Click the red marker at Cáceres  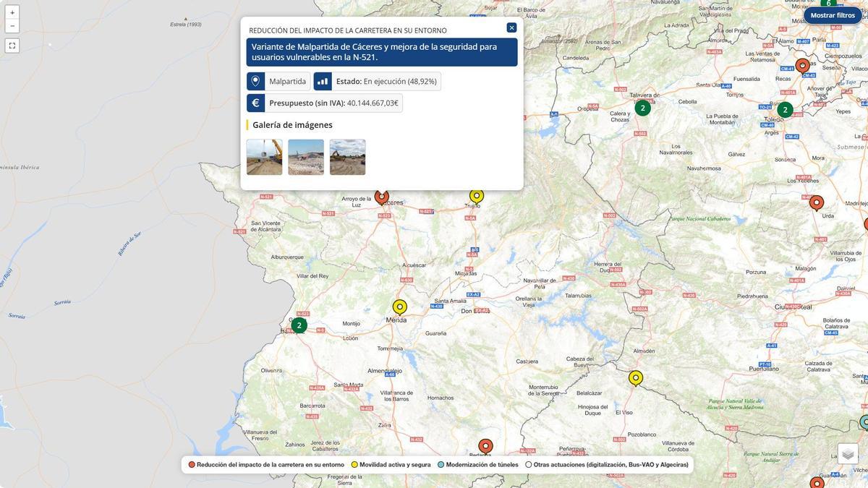tap(382, 197)
